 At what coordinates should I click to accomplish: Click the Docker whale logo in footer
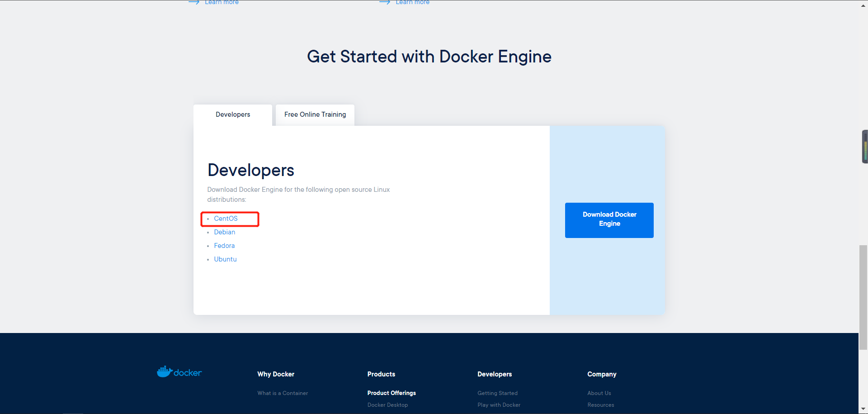pyautogui.click(x=179, y=372)
